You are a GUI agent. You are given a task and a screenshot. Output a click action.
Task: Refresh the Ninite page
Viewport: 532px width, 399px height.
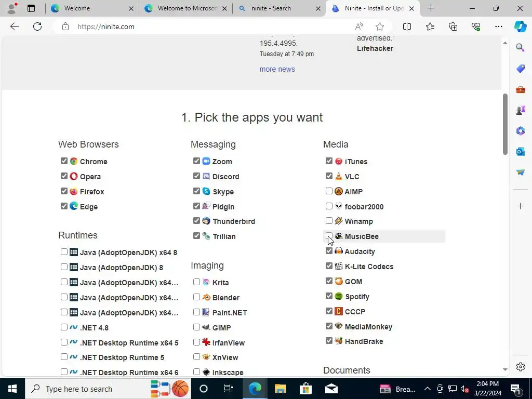tap(37, 26)
